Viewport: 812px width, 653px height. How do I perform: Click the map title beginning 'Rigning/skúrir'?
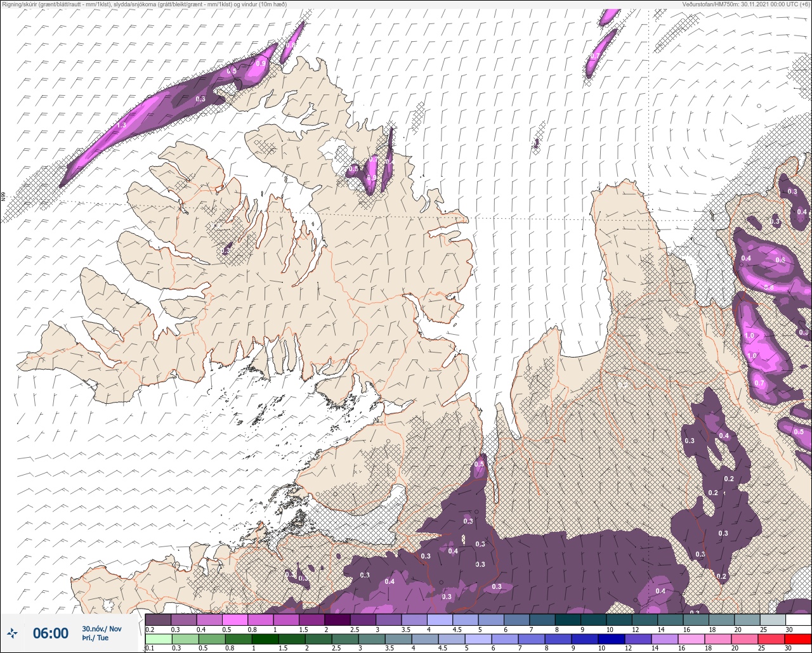144,4
